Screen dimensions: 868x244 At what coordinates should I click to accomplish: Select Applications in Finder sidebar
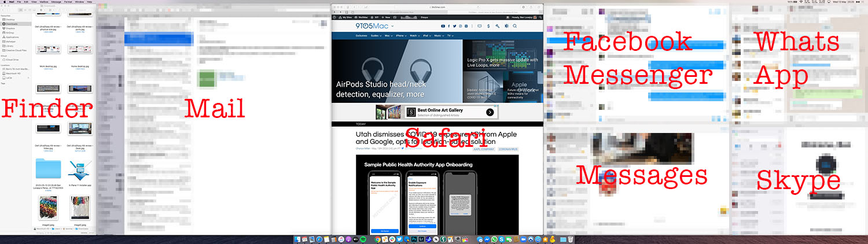[x=12, y=36]
